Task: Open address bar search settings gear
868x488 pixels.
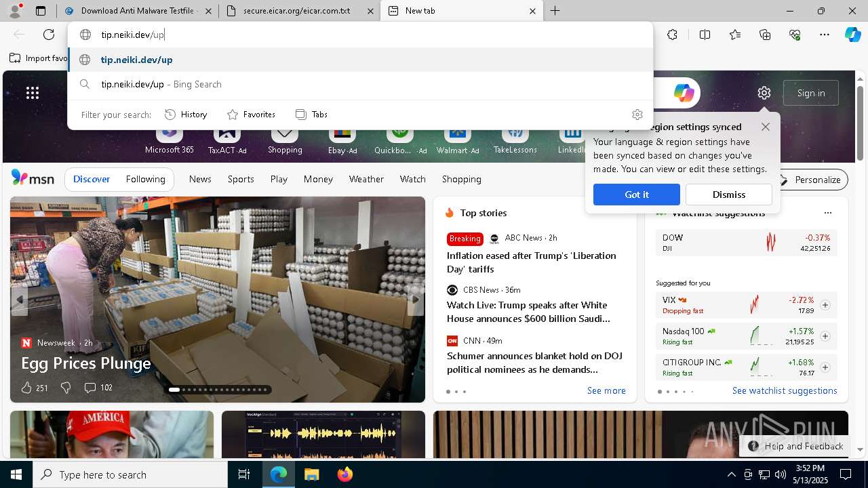Action: pyautogui.click(x=637, y=115)
